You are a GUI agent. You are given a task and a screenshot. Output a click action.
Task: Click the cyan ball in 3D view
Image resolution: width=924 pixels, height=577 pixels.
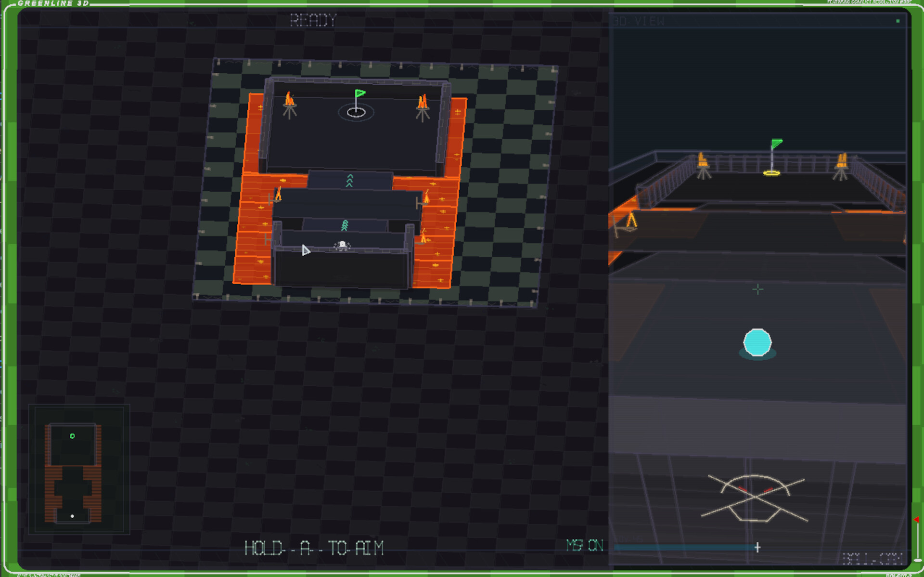(x=757, y=342)
